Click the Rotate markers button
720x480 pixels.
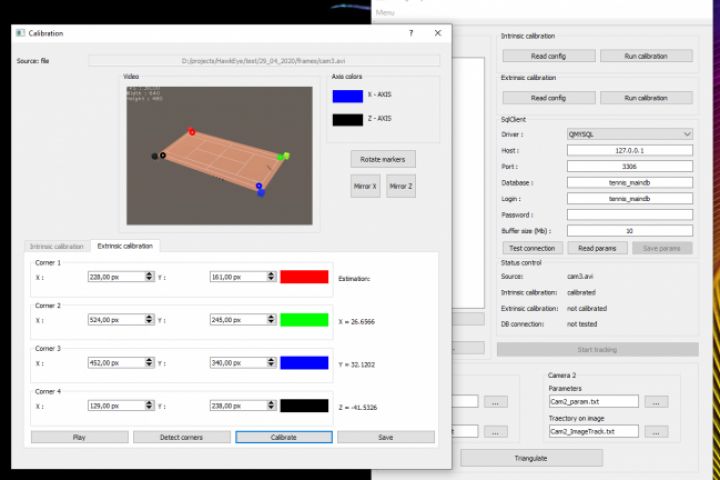tap(383, 159)
